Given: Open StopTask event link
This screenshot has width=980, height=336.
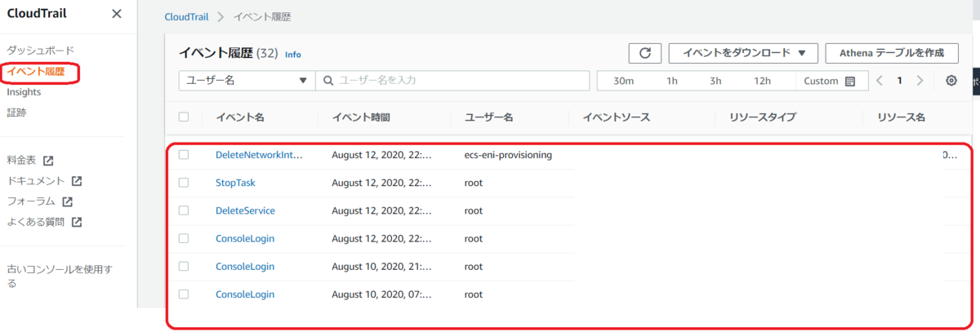Looking at the screenshot, I should (x=235, y=183).
